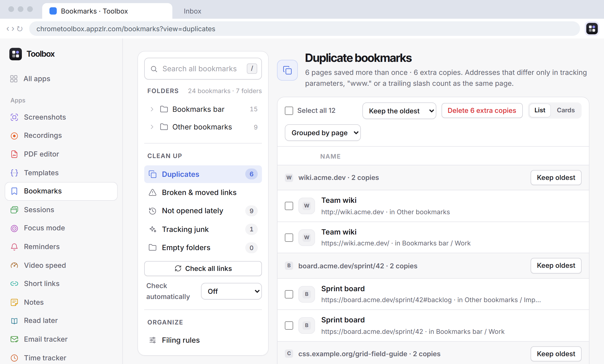Click the Other bookmarks folder icon
The image size is (604, 364).
click(164, 127)
